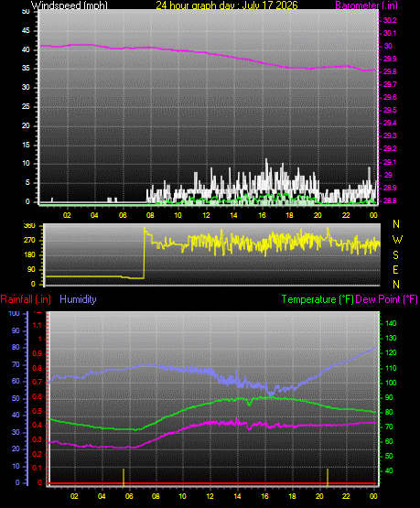Click the 100 humidity scale value

(15, 313)
